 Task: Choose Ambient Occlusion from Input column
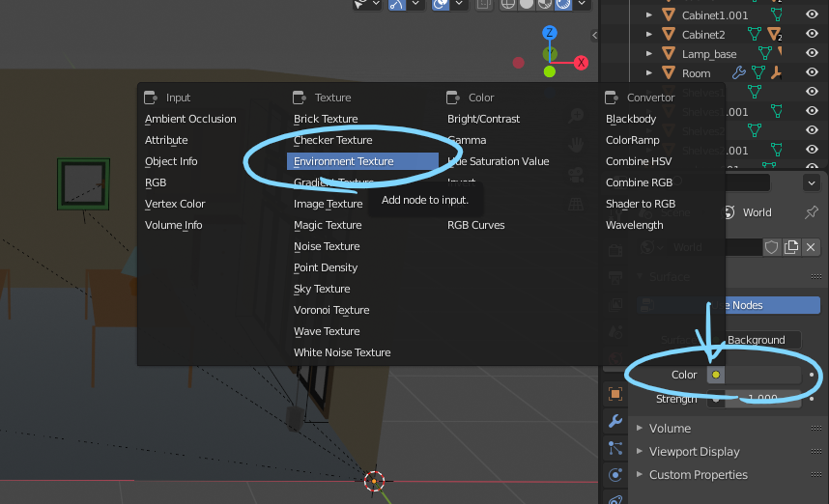coord(190,119)
